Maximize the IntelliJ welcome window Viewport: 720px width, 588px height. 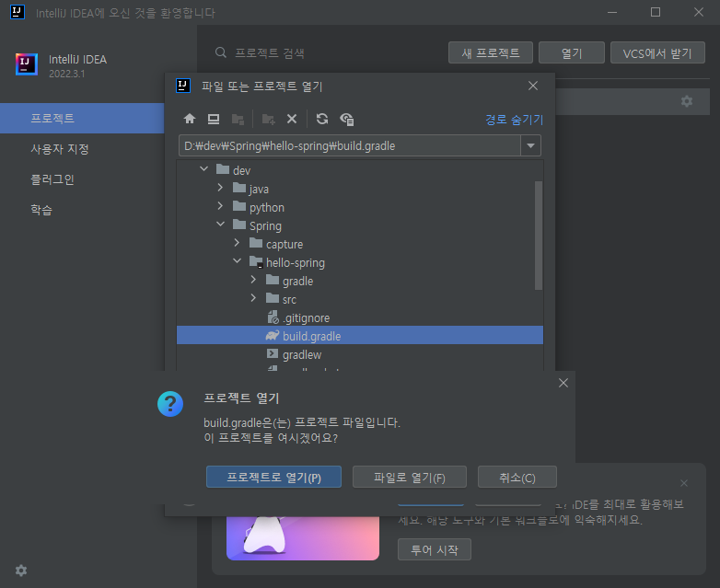(x=656, y=12)
